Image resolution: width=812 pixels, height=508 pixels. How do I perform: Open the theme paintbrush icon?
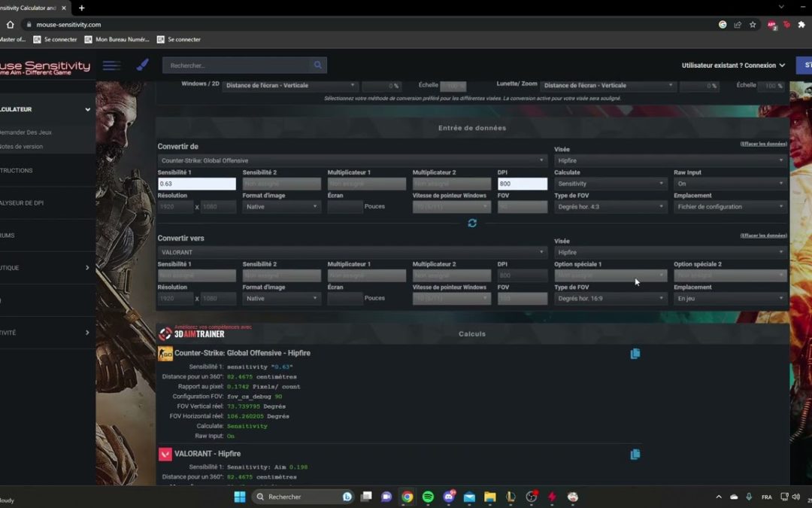pos(142,65)
